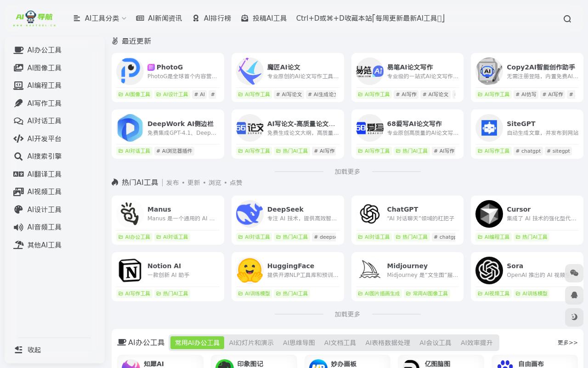Viewport: 588px width, 368px height.
Task: Sort hot tools by 更新
Action: pyautogui.click(x=194, y=183)
